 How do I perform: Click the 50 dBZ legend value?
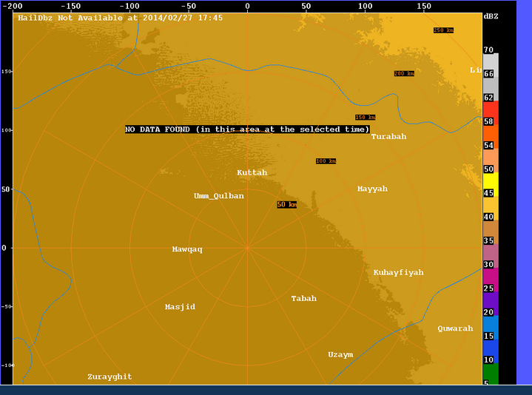[488, 169]
